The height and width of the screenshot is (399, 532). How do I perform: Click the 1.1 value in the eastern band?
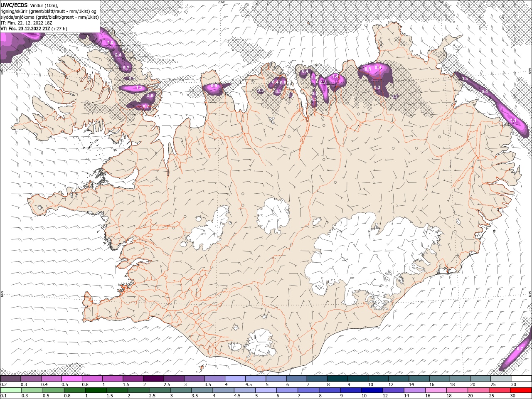pos(513,121)
